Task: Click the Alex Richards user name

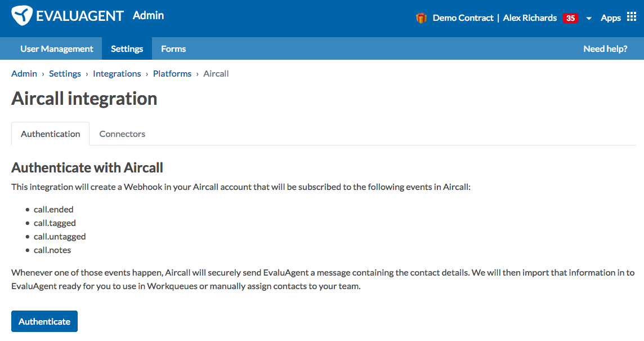Action: coord(530,18)
